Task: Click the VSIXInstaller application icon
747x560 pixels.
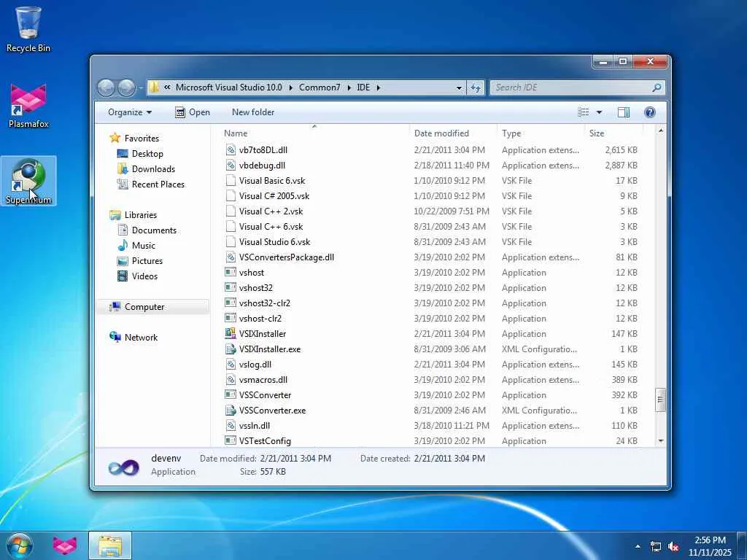Action: [231, 334]
